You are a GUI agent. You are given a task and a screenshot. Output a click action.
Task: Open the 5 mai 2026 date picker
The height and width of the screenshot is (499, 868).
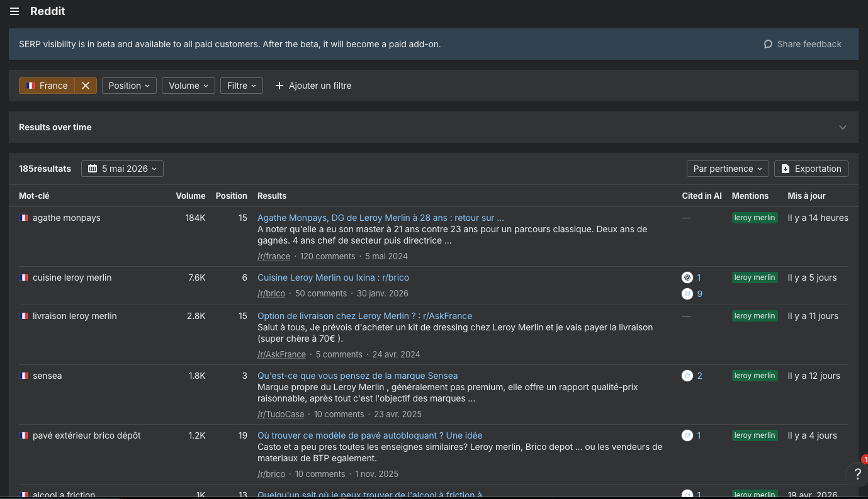coord(123,169)
